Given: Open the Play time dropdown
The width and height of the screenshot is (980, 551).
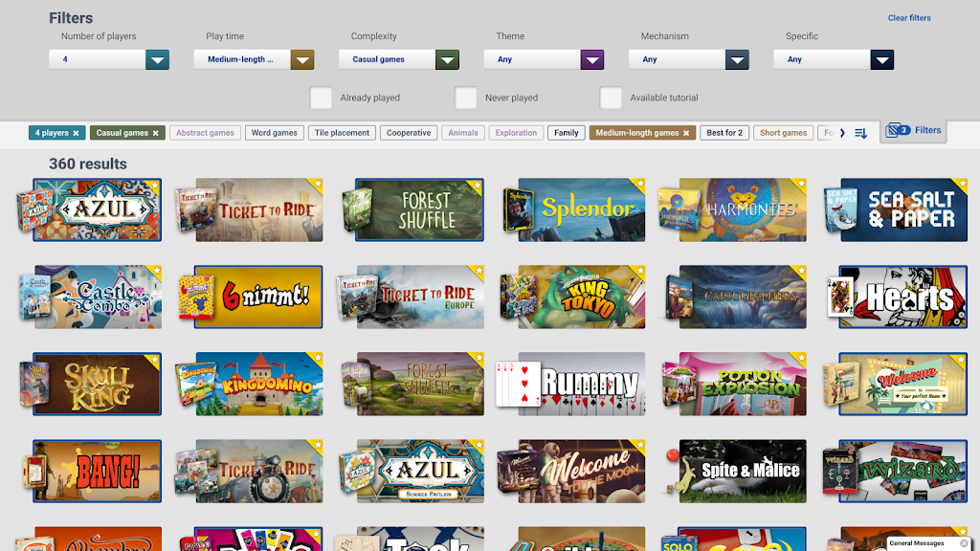Looking at the screenshot, I should (254, 59).
